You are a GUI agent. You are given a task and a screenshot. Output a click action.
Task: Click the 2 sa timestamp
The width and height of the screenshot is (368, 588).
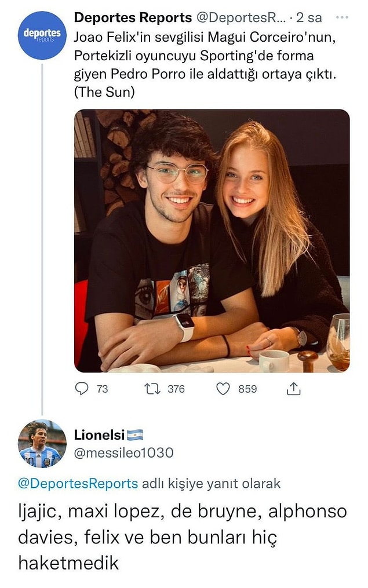(309, 17)
